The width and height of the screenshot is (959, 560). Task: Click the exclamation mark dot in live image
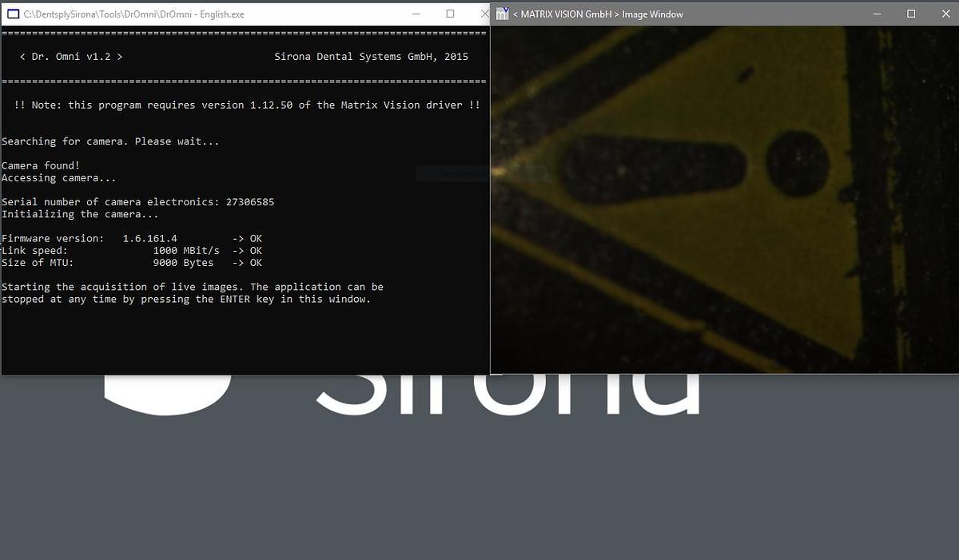pyautogui.click(x=797, y=164)
